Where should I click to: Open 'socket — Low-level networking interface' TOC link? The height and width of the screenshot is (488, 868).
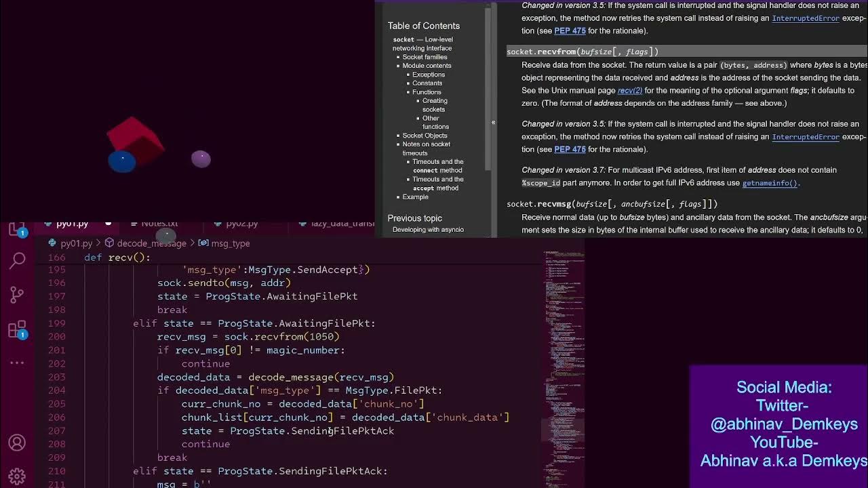pyautogui.click(x=422, y=44)
